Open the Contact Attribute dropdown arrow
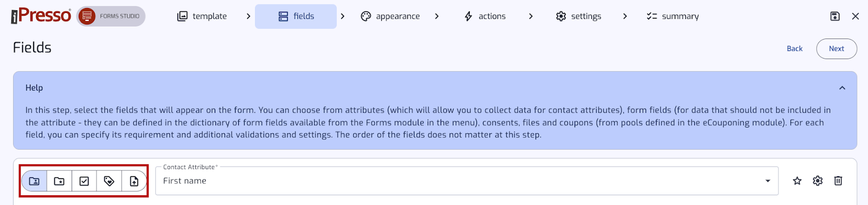Screen dimensions: 868x205 click(768, 181)
